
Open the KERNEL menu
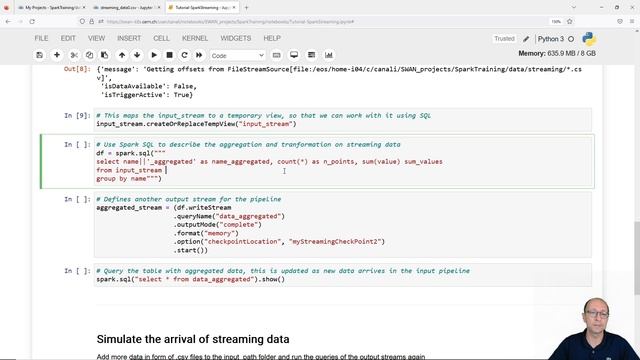195,38
